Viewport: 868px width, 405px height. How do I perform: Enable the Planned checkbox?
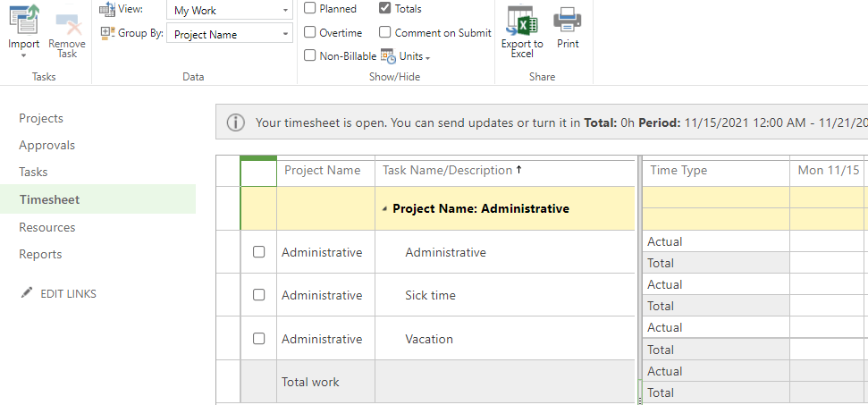pyautogui.click(x=310, y=8)
